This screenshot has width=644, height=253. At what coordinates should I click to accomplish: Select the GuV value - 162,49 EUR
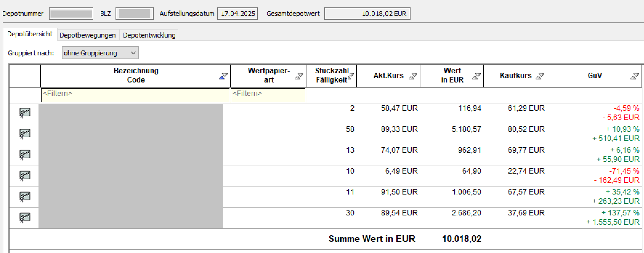pyautogui.click(x=617, y=180)
